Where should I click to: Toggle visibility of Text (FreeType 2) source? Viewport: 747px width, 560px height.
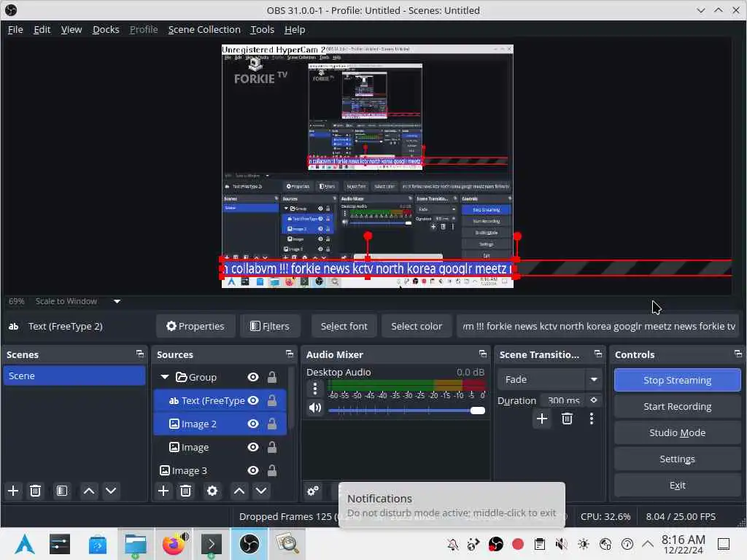(253, 400)
